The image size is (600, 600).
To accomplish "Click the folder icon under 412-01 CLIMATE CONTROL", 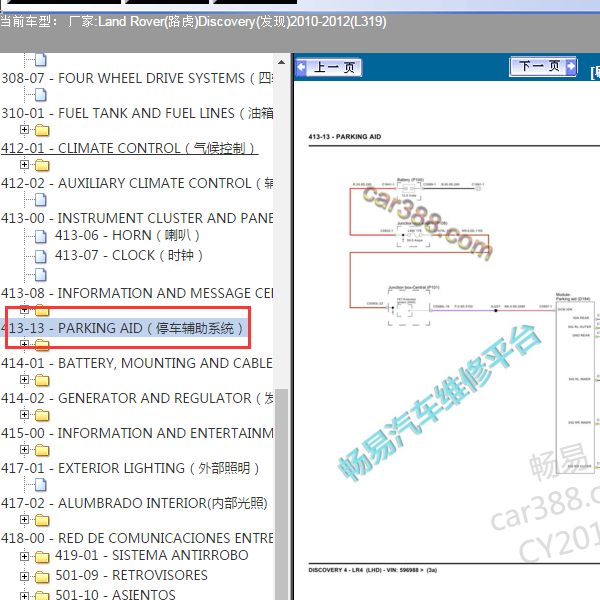I will [42, 165].
